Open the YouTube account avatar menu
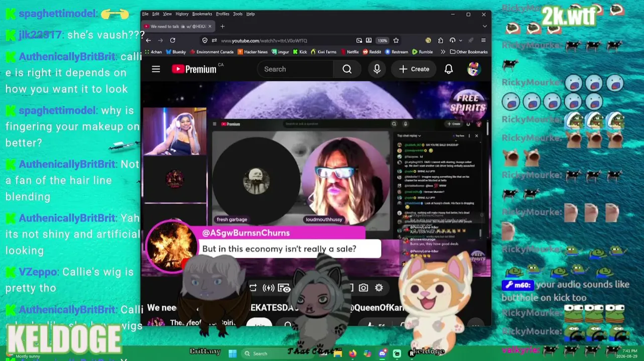Image resolution: width=644 pixels, height=361 pixels. 473,69
